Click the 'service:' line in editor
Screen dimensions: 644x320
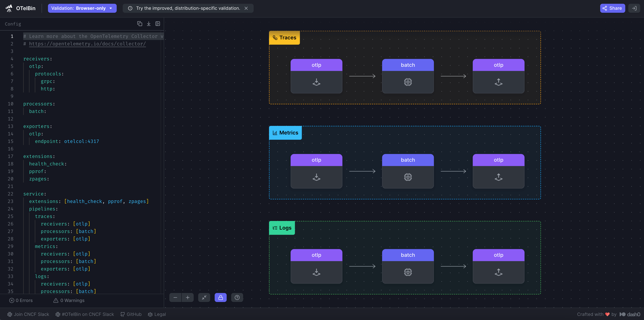[34, 194]
